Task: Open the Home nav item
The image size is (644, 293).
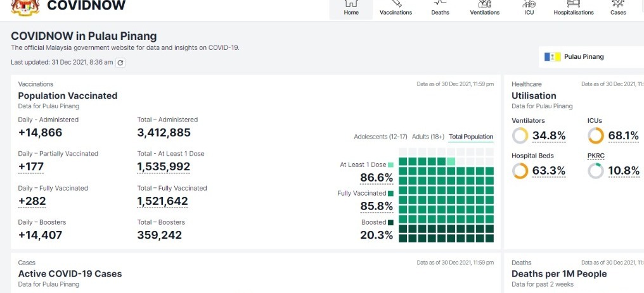Action: tap(351, 9)
